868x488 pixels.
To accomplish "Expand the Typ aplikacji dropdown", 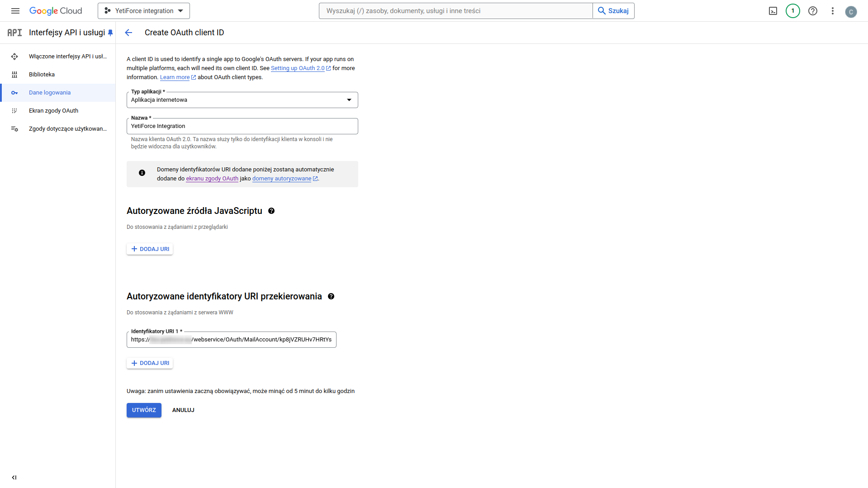I will tap(242, 100).
